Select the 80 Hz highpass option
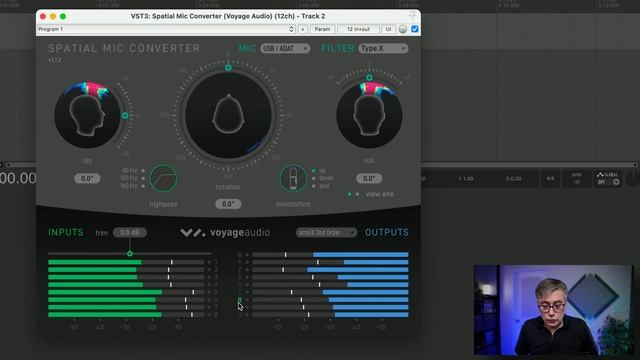 click(143, 170)
